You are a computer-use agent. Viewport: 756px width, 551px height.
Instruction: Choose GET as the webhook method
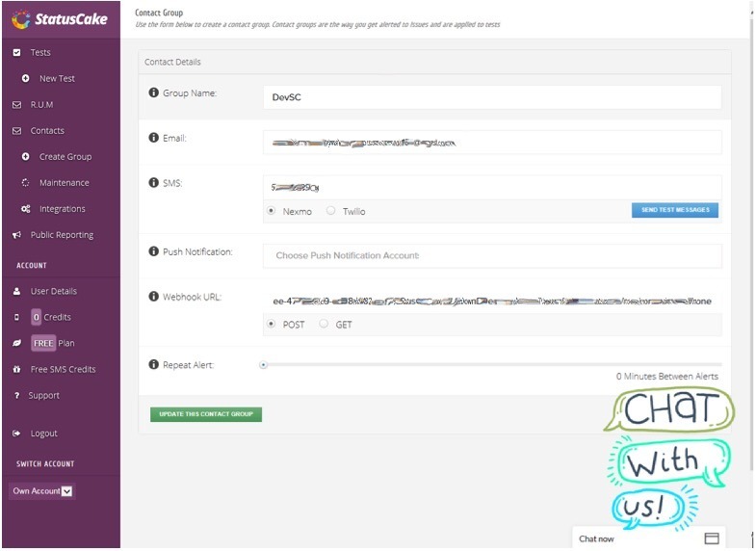324,325
